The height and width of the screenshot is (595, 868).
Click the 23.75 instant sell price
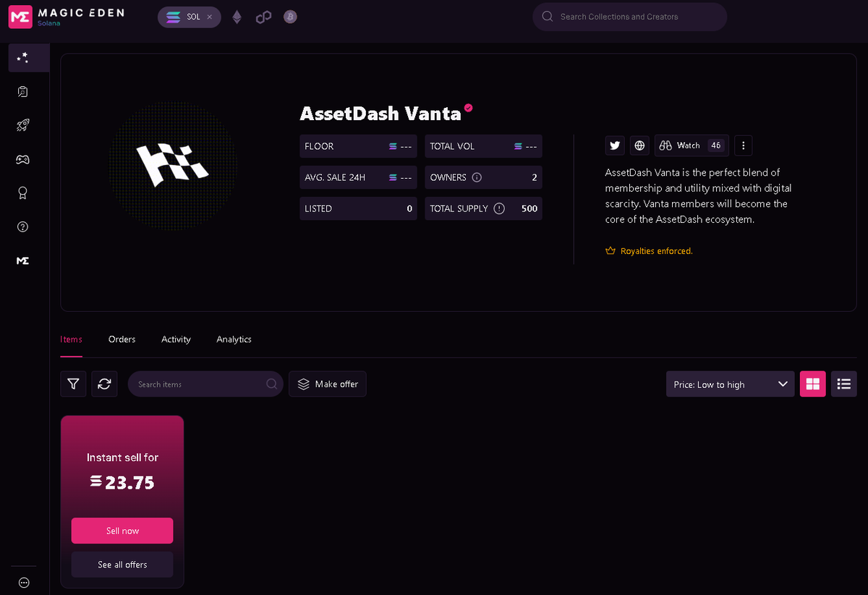tap(122, 483)
